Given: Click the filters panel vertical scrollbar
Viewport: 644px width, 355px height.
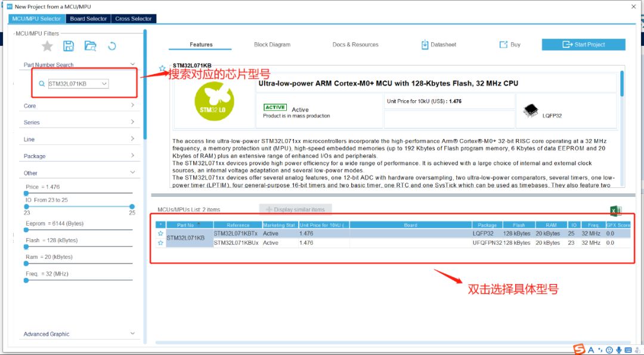Looking at the screenshot, I should 144,84.
